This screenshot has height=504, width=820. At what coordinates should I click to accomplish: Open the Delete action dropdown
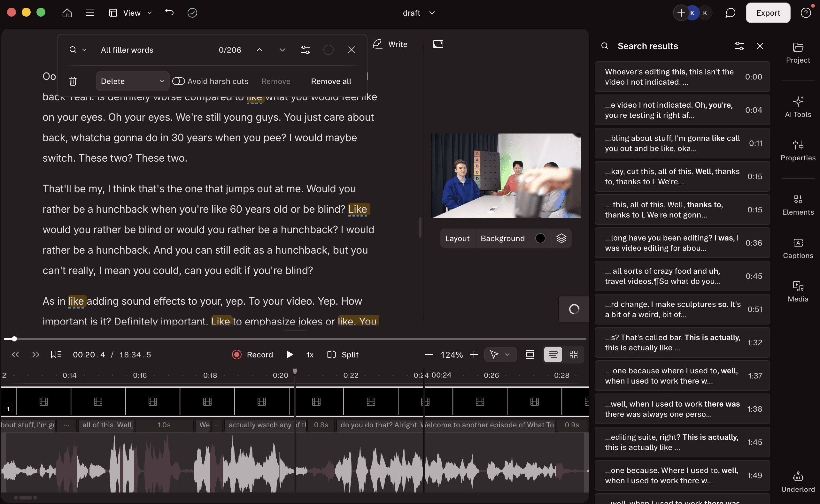pyautogui.click(x=132, y=81)
